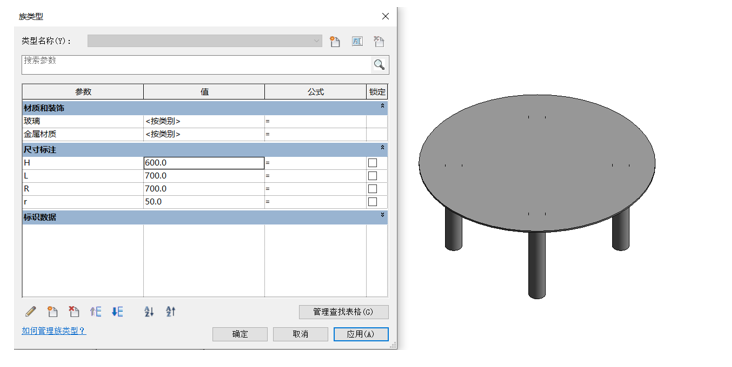Toggle lock checkbox for parameter R
The height and width of the screenshot is (367, 732).
click(x=372, y=189)
